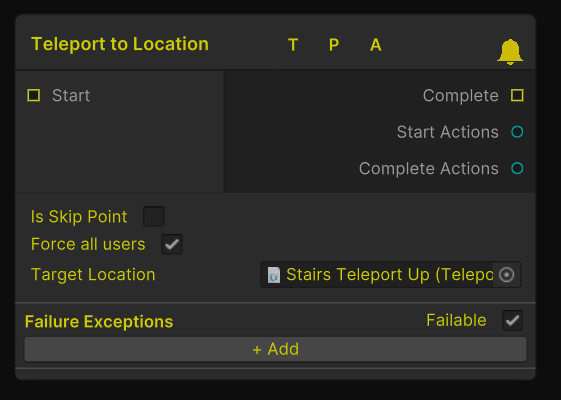Viewport: 561px width, 400px height.
Task: Click the Complete output port square
Action: click(517, 96)
